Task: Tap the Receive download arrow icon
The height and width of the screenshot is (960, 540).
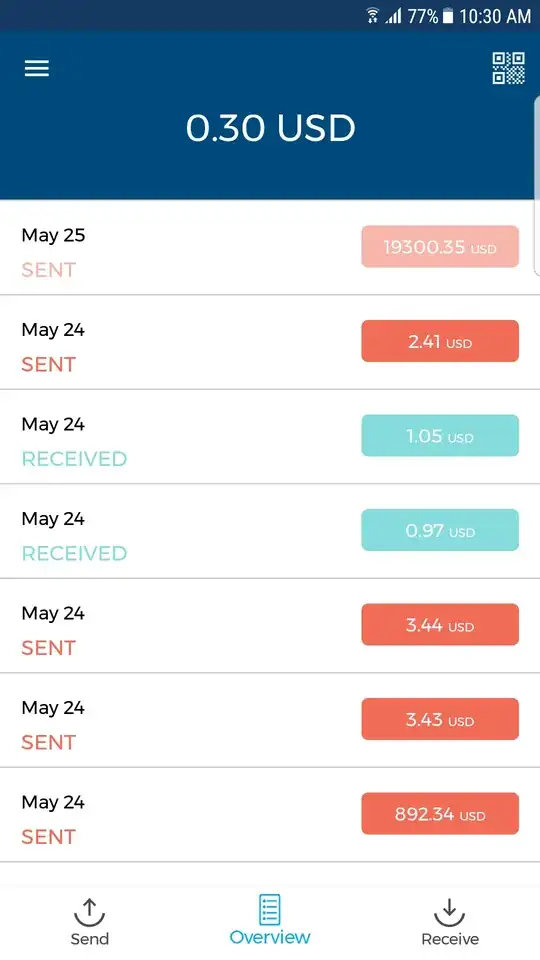Action: 449,912
